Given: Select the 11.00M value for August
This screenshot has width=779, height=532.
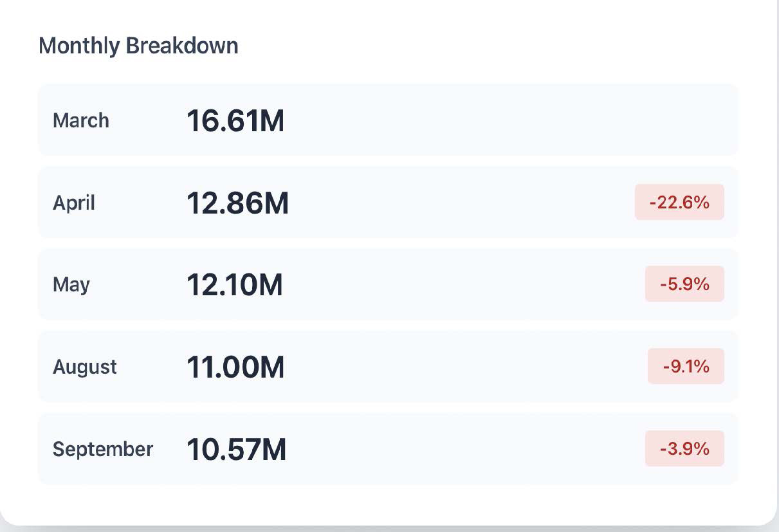Looking at the screenshot, I should point(235,367).
